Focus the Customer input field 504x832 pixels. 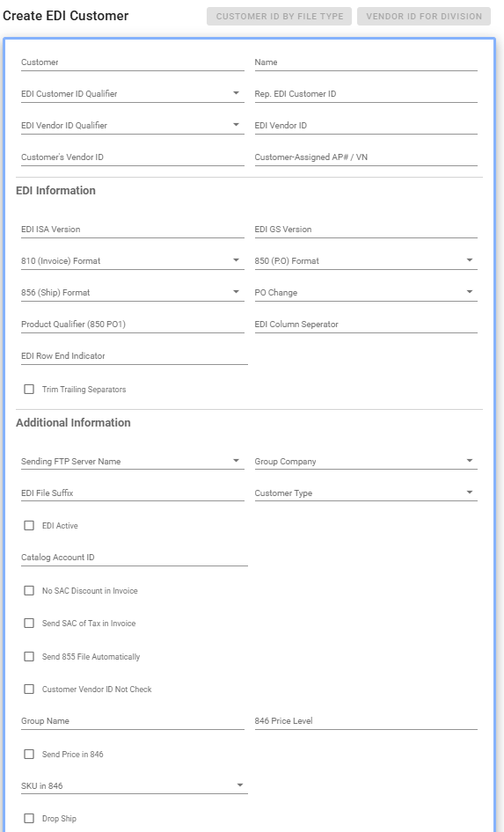(x=133, y=62)
